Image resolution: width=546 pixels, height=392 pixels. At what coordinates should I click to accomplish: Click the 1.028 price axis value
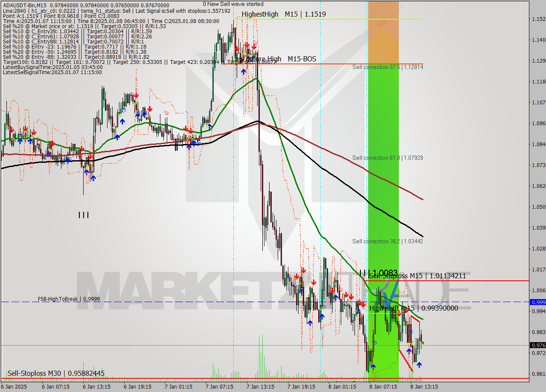538,249
